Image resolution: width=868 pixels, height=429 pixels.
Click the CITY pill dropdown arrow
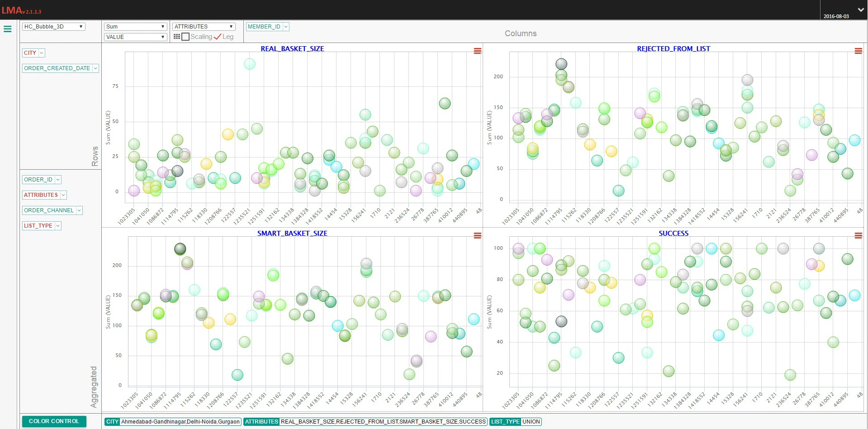pos(42,53)
